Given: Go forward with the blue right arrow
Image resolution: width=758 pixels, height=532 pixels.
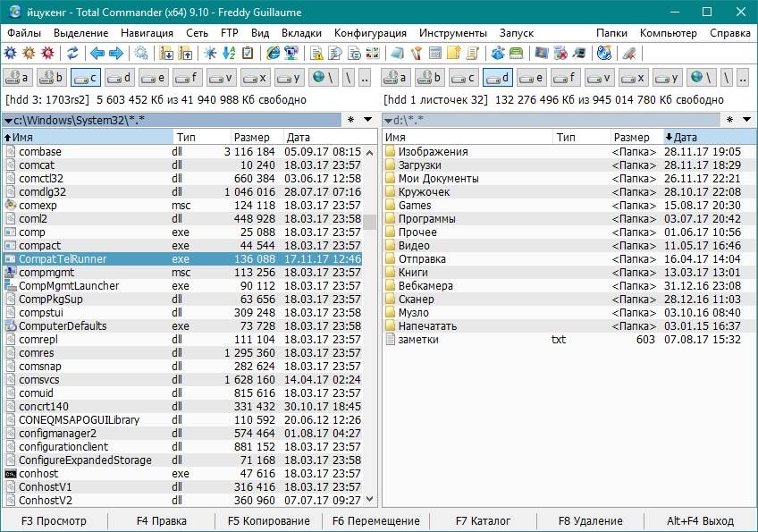Looking at the screenshot, I should (116, 53).
